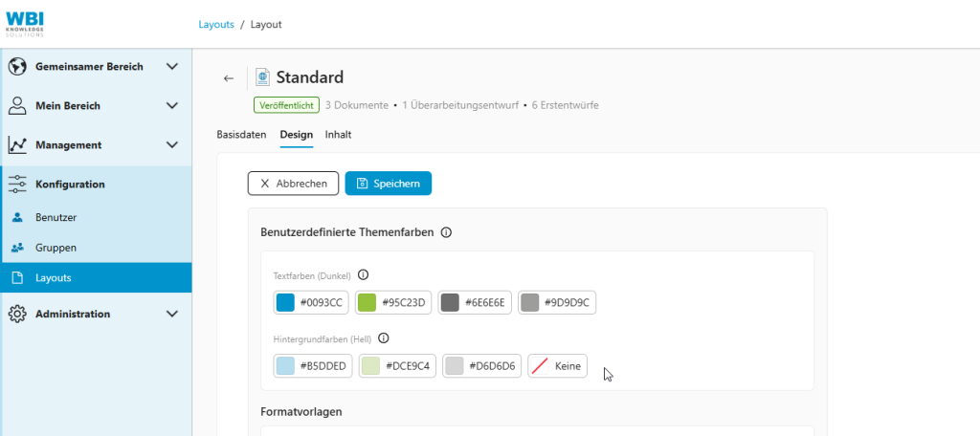Choose the Keine no-color swatch
980x436 pixels.
point(558,366)
